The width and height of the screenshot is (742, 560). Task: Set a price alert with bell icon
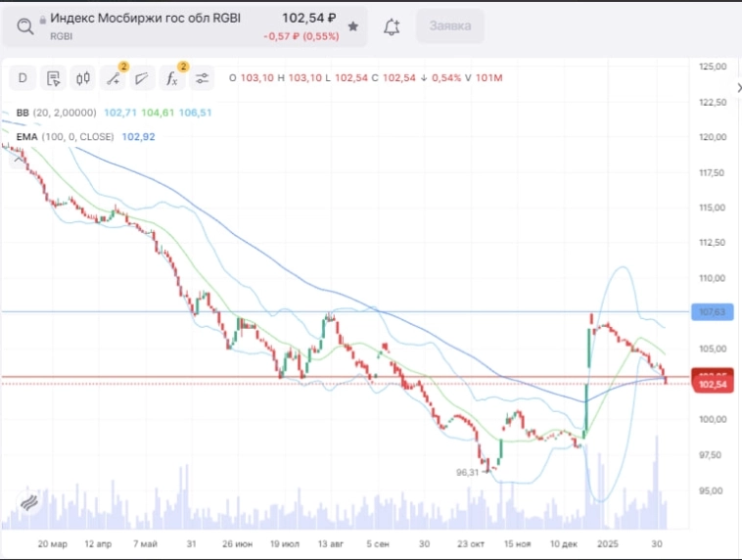coord(392,26)
